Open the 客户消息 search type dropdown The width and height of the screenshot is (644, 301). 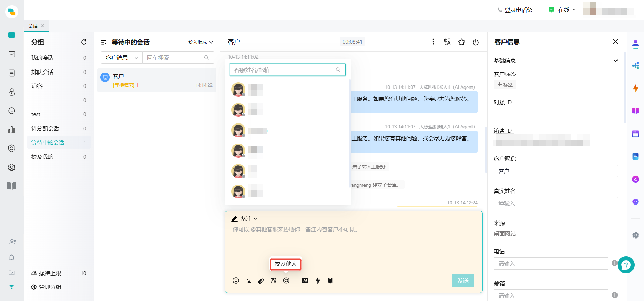pyautogui.click(x=122, y=58)
